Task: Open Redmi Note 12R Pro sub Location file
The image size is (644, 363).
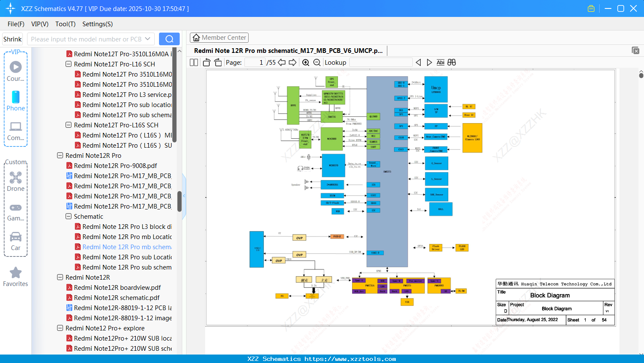Action: tap(127, 257)
